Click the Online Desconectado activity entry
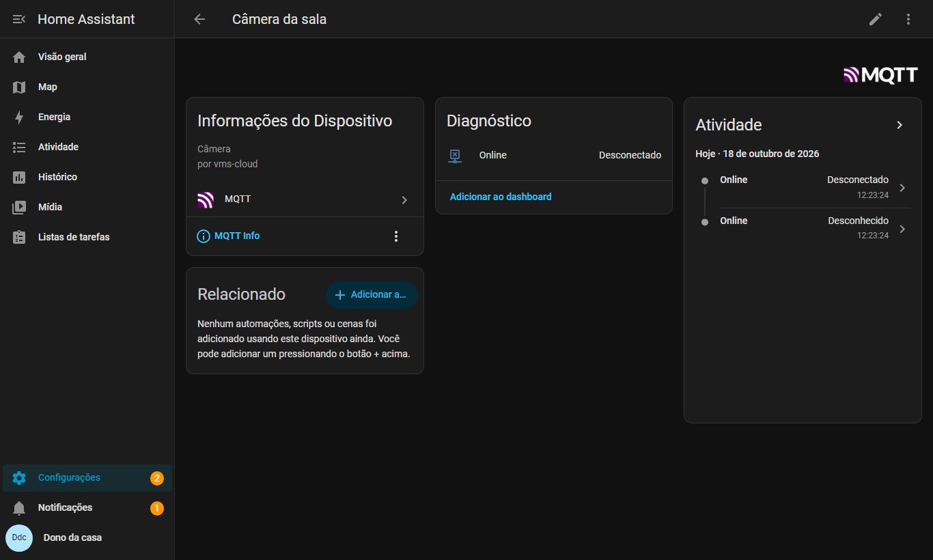The height and width of the screenshot is (560, 933). point(803,187)
